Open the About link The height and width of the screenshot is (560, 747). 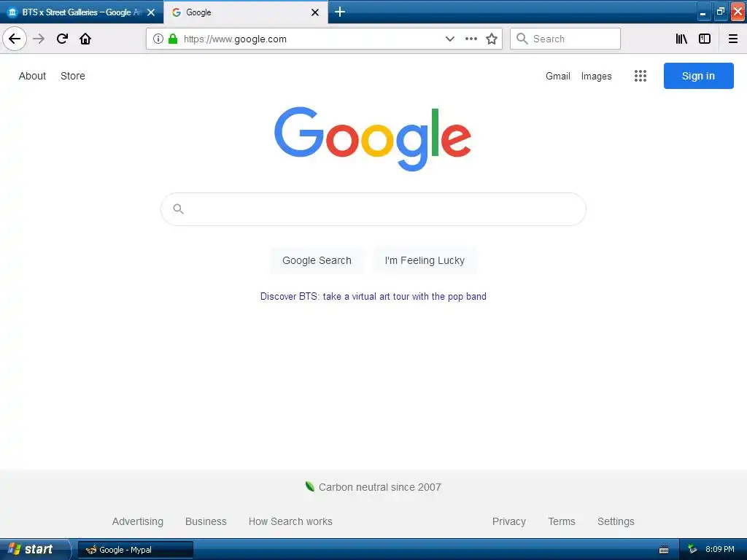click(x=32, y=76)
